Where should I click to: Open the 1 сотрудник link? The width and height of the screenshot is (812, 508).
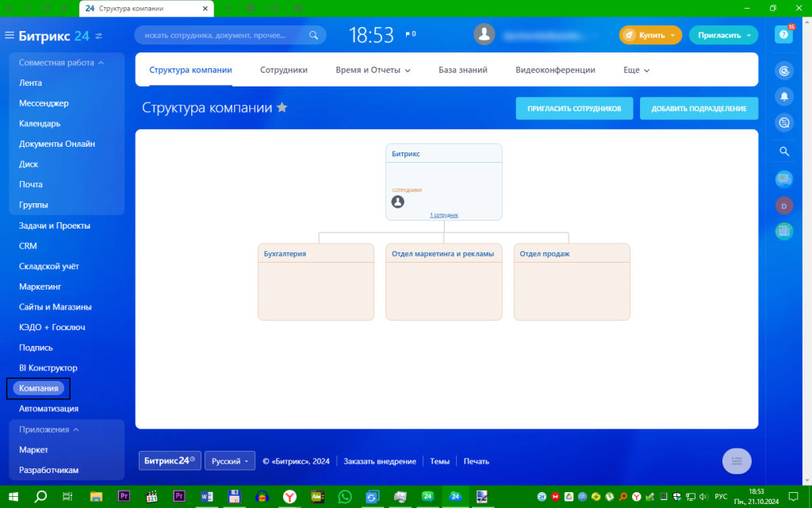444,214
